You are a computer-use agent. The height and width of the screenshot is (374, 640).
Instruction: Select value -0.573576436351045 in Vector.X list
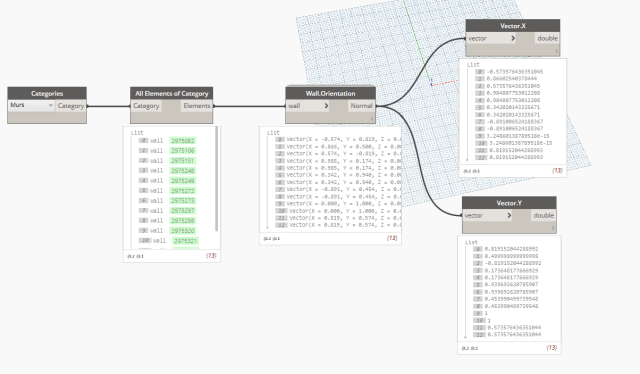(x=515, y=71)
